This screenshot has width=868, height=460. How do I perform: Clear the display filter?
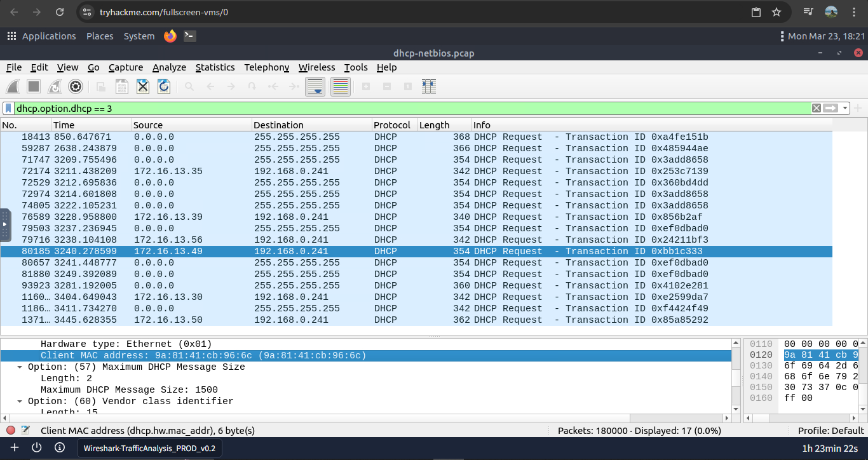[x=817, y=109]
